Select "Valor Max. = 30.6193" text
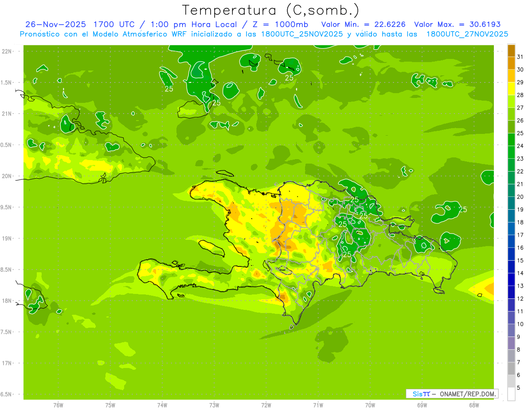The width and height of the screenshot is (532, 411). coord(457,24)
